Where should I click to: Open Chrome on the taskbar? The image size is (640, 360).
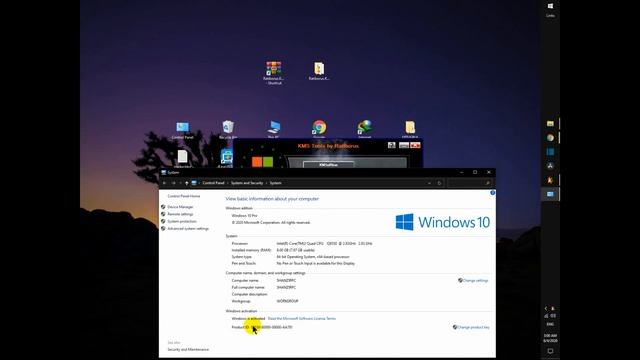click(x=550, y=138)
